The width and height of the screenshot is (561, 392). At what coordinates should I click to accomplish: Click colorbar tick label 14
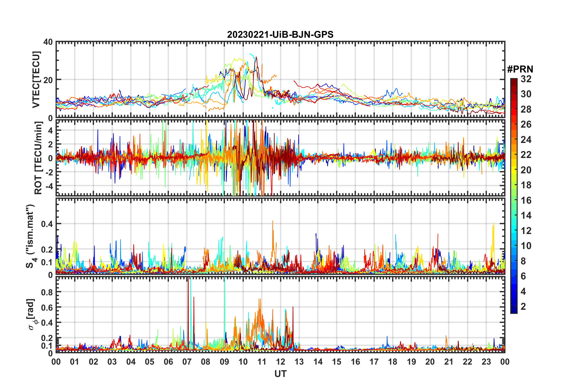526,215
